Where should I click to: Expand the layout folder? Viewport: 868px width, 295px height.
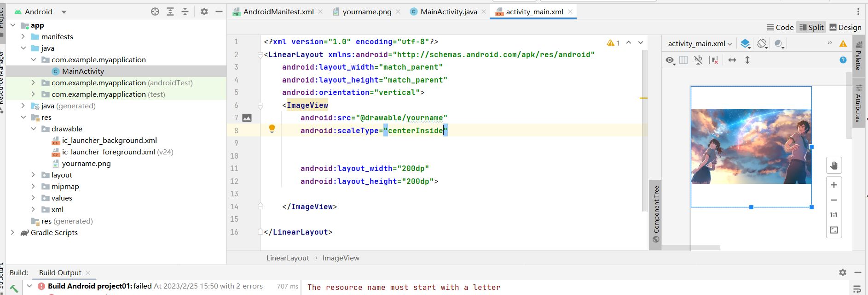click(33, 175)
